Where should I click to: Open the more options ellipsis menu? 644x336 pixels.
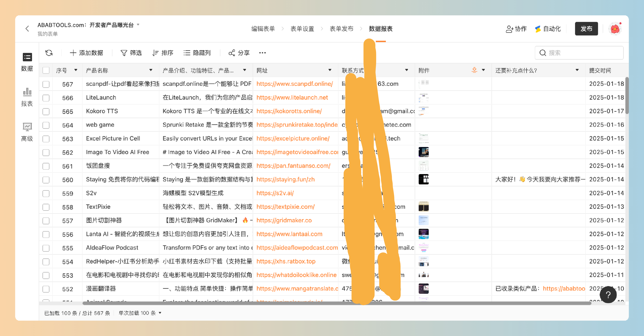point(262,53)
